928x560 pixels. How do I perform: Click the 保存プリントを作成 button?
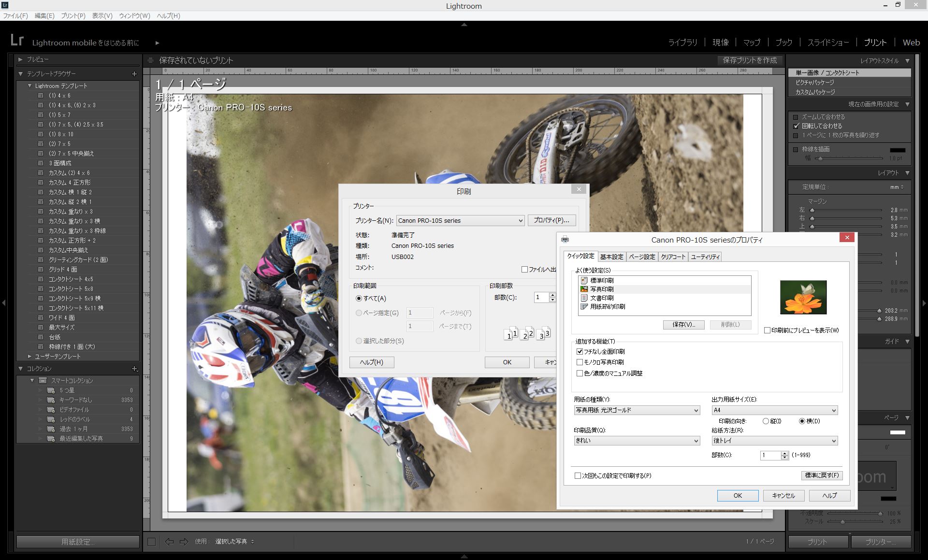click(x=750, y=60)
